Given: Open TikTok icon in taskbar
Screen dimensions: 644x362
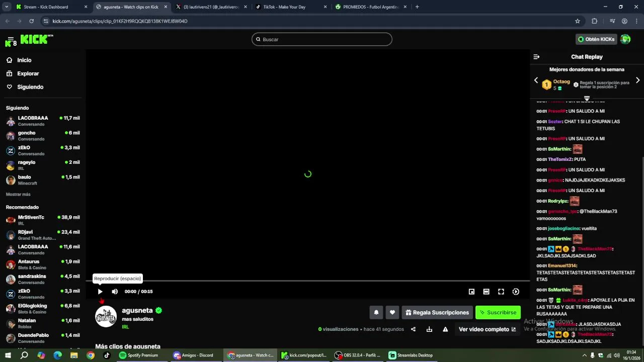Looking at the screenshot, I should tap(107, 355).
